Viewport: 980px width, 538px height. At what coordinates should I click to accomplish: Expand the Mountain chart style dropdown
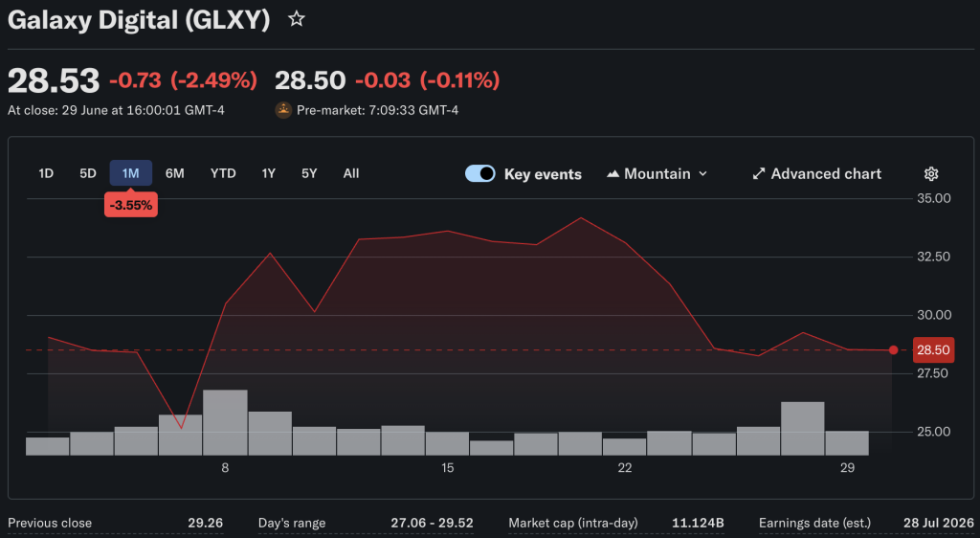[657, 173]
